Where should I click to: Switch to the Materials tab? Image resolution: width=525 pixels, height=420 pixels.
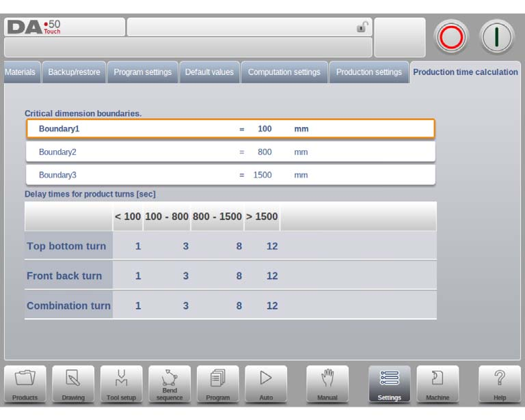coord(21,72)
